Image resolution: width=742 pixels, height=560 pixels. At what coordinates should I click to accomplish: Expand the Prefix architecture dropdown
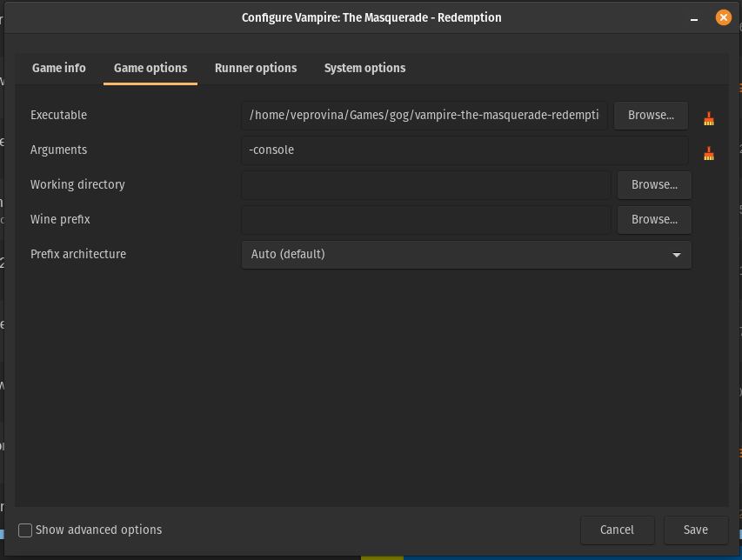466,255
